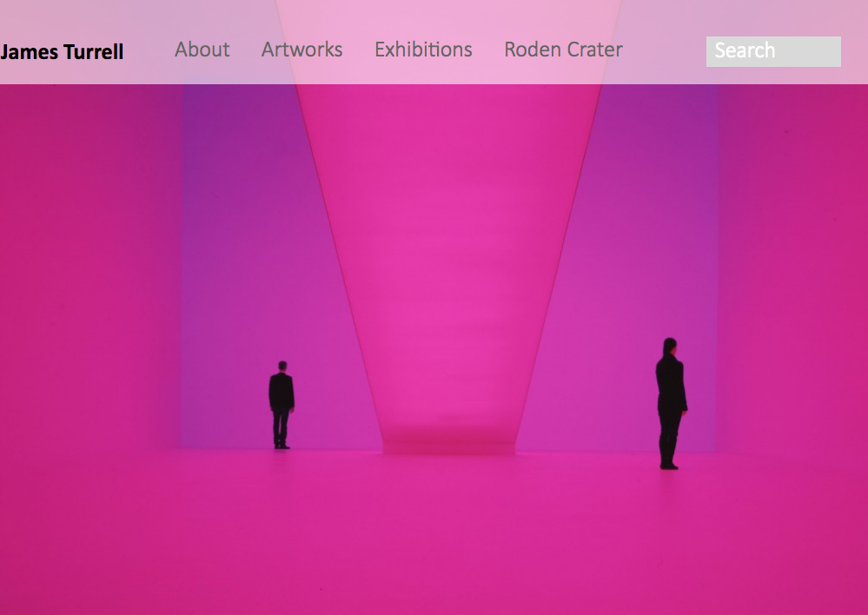Select Exhibitions in the top navigation
868x615 pixels.
coord(423,50)
